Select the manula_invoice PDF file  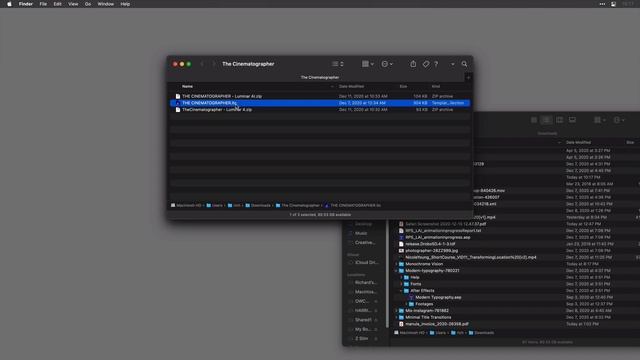pos(437,324)
